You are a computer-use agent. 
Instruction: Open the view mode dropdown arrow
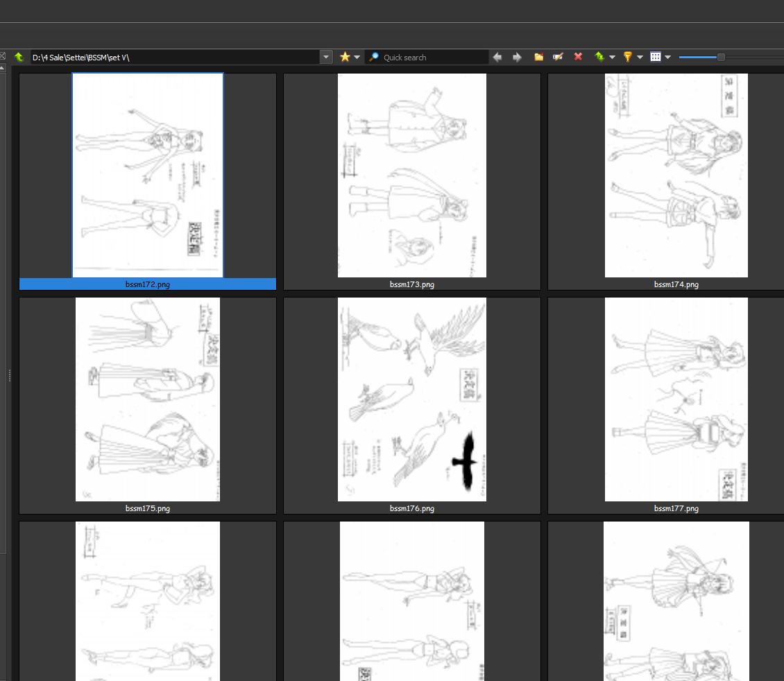coord(667,58)
